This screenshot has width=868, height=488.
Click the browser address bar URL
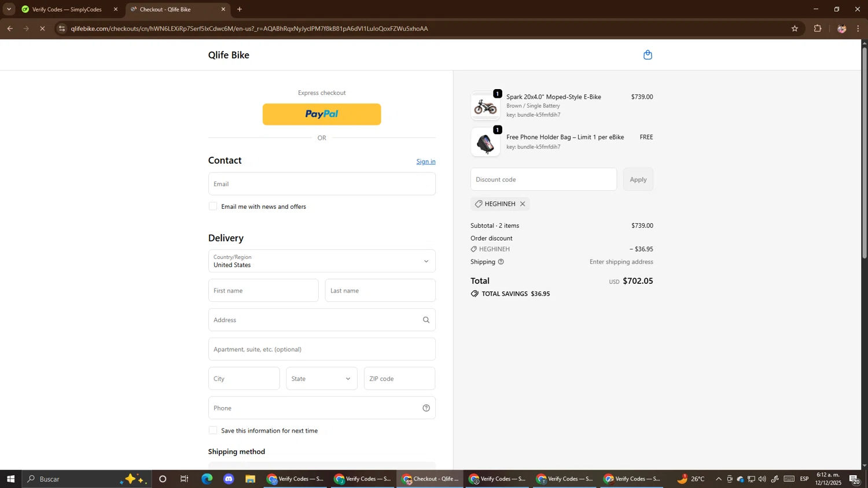click(249, 28)
